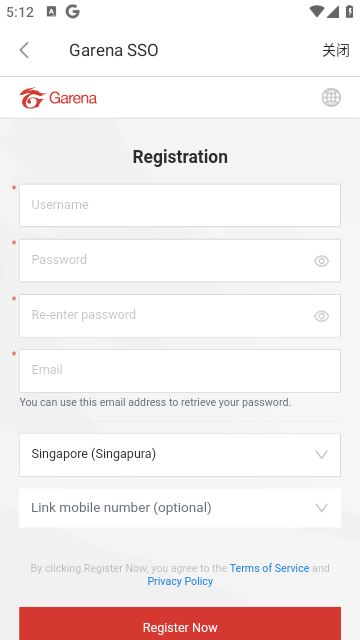The image size is (360, 640).
Task: Tap the keyboard A icon in status bar
Action: [51, 12]
